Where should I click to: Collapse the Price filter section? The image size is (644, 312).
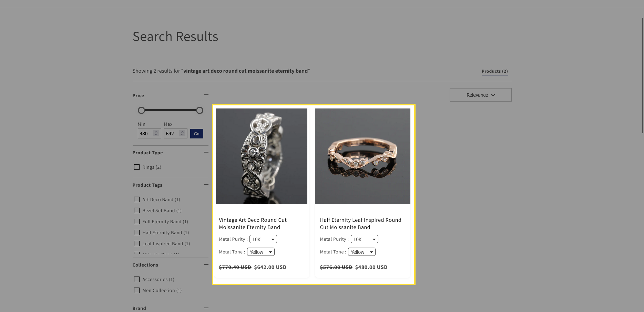(x=206, y=95)
